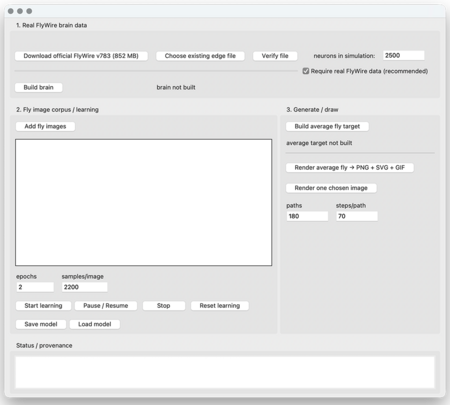450x405 pixels.
Task: Close the window with the first title button
Action: 11,11
